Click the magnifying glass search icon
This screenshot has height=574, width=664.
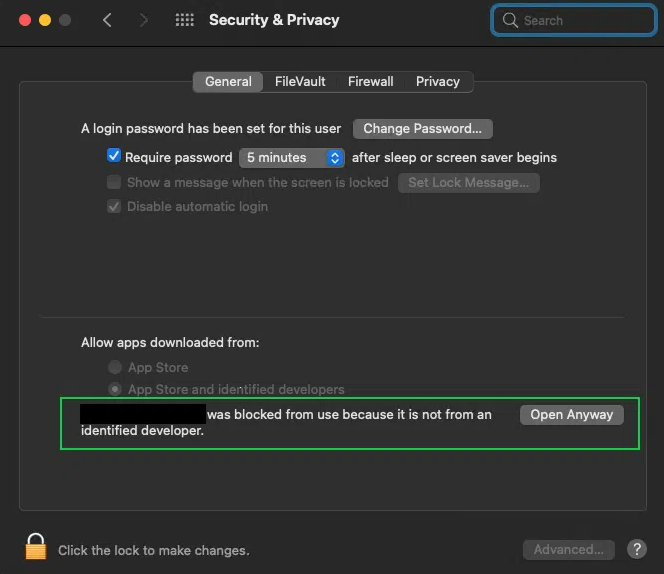coord(510,20)
